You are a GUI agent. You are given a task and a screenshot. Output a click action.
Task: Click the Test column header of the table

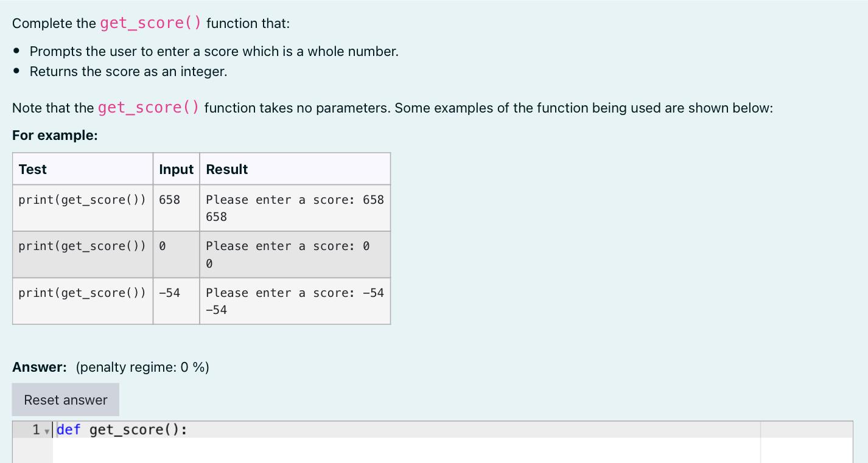click(32, 169)
